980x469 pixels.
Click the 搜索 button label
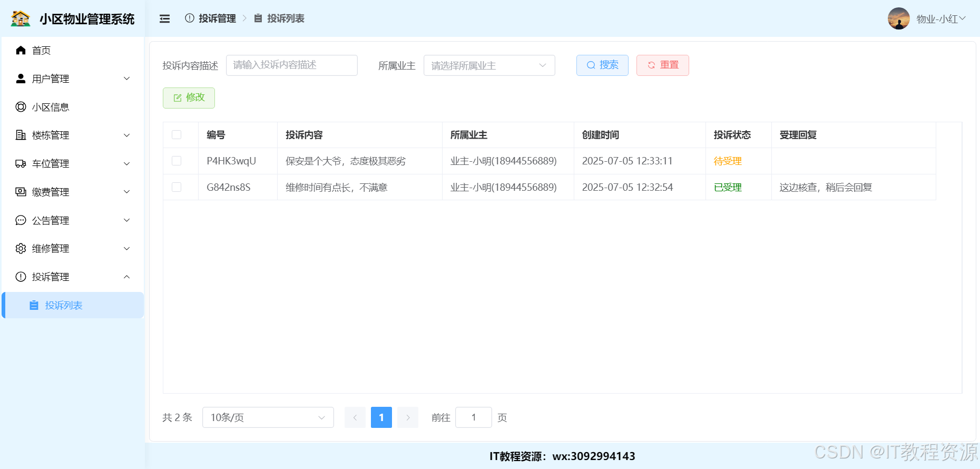(x=609, y=65)
